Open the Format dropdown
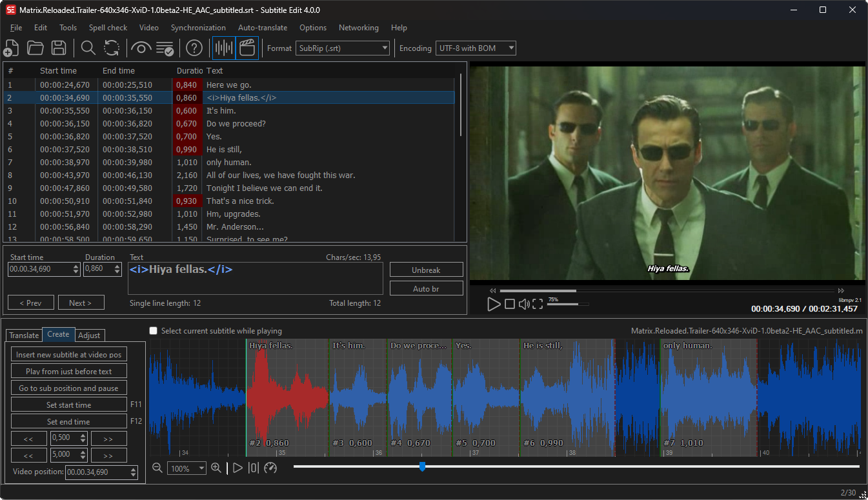Viewport: 868px width, 500px height. pos(385,48)
